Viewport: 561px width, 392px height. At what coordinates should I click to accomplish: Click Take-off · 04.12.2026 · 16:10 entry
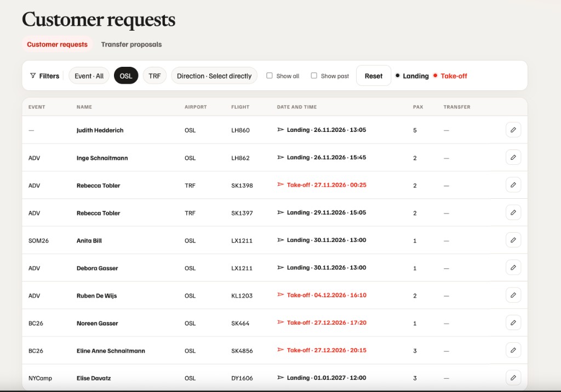click(322, 295)
